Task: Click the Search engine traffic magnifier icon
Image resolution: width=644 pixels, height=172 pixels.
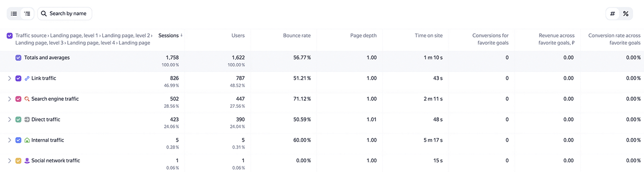Action: click(27, 99)
